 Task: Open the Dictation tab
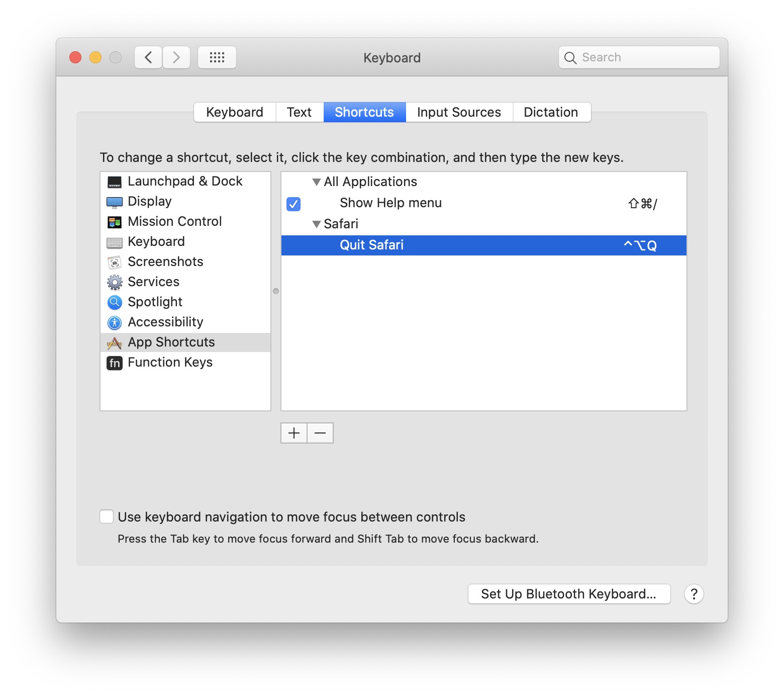(550, 112)
